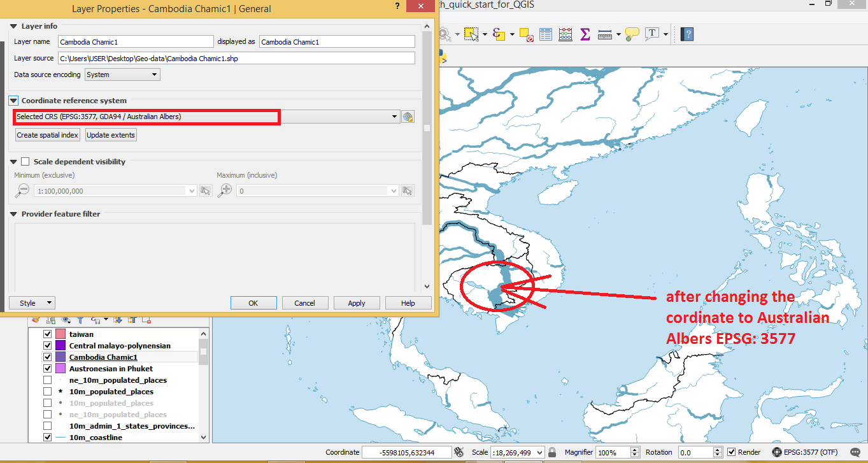Uncheck 10m_coastline layer visibility
The image size is (868, 463).
click(x=47, y=438)
